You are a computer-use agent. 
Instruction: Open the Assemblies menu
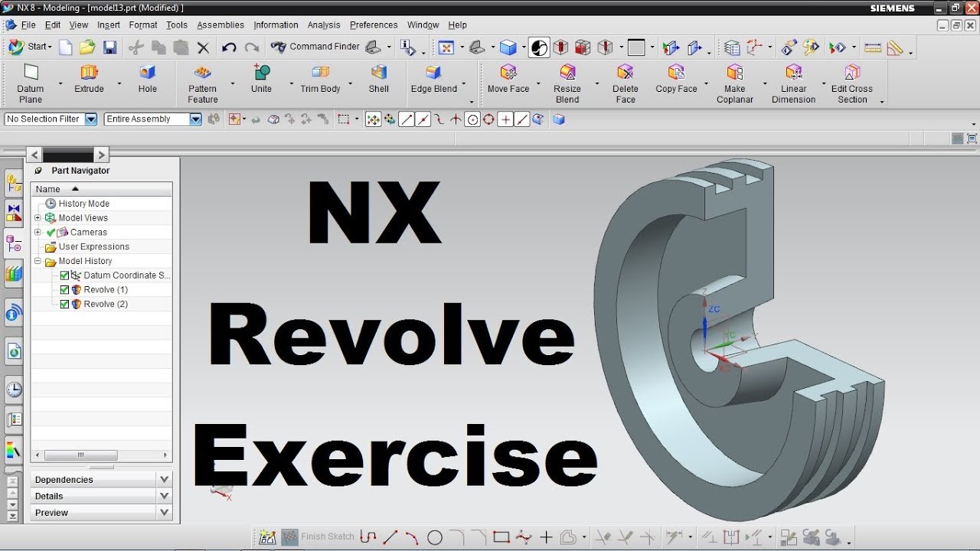tap(220, 25)
